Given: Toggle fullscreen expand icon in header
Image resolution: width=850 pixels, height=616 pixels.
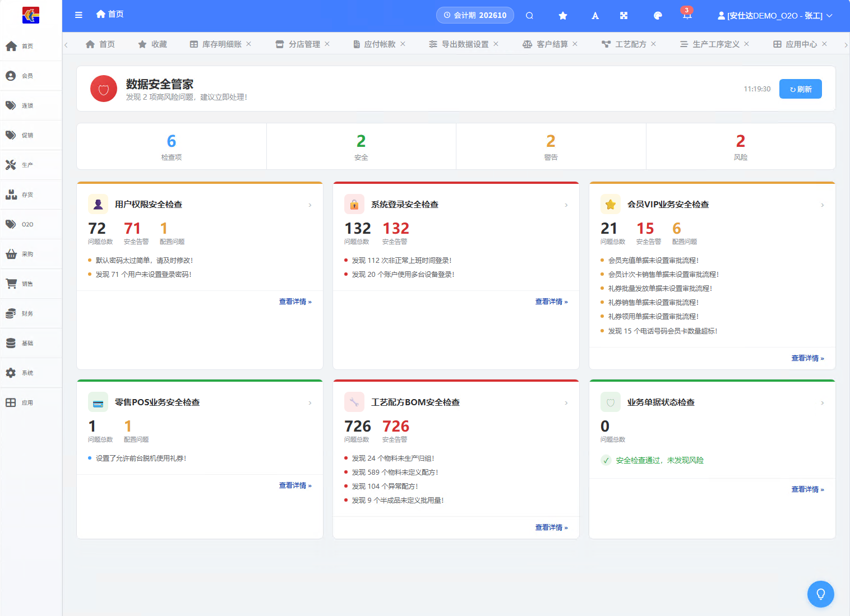Looking at the screenshot, I should point(623,16).
